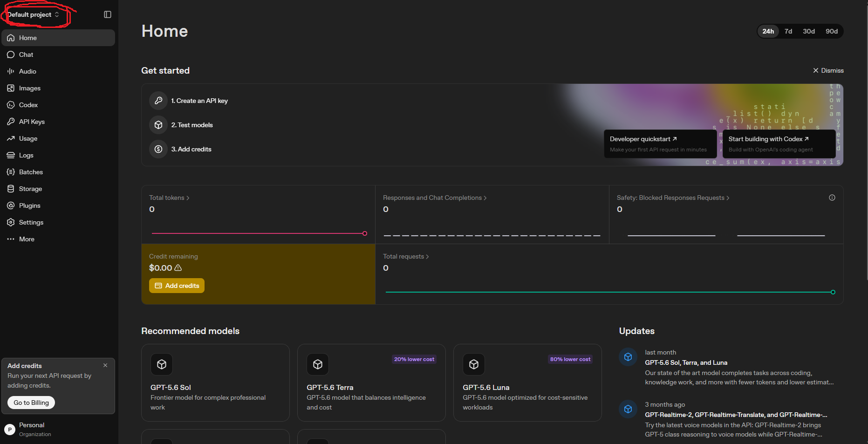Click the Storage database icon
The image size is (868, 444).
pyautogui.click(x=11, y=189)
